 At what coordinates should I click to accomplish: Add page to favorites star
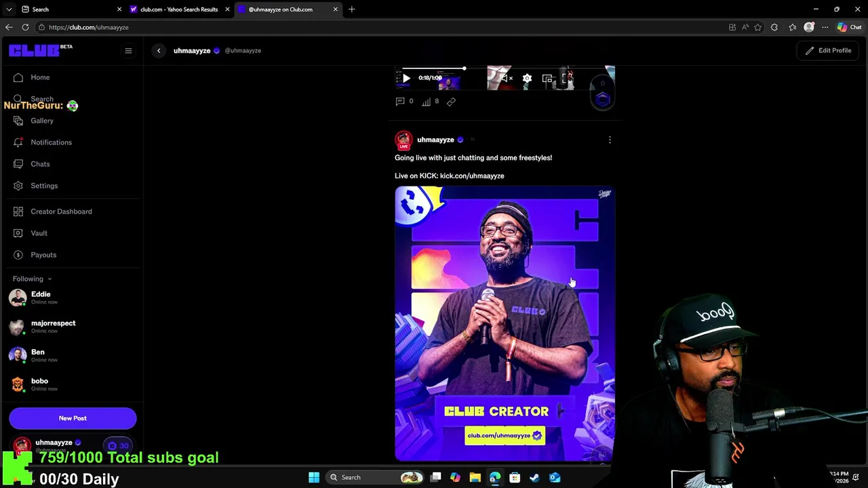[757, 27]
